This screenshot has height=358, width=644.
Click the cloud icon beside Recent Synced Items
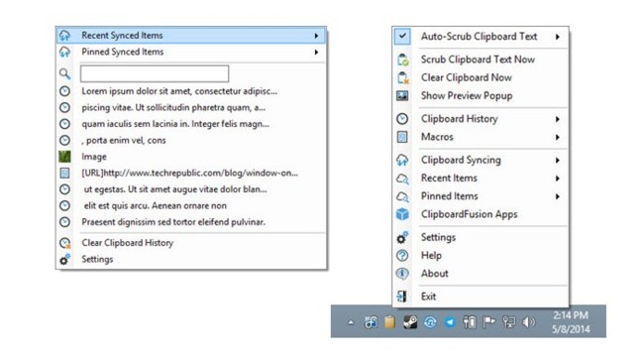64,36
